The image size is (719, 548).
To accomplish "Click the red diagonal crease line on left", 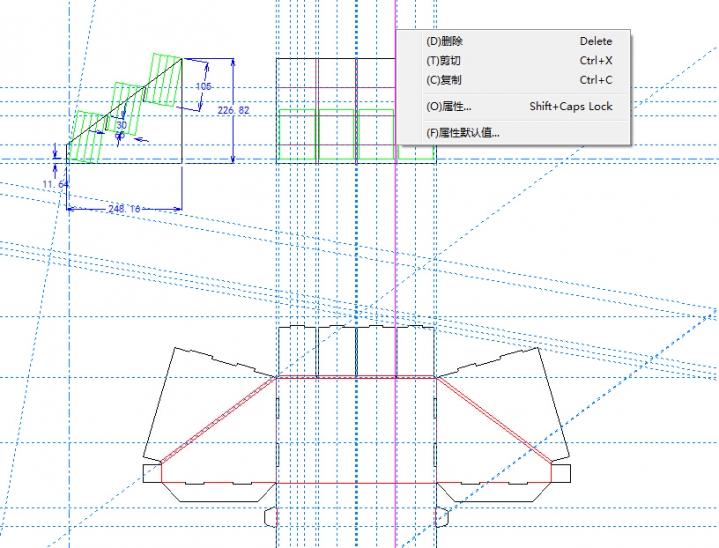I will pos(218,420).
